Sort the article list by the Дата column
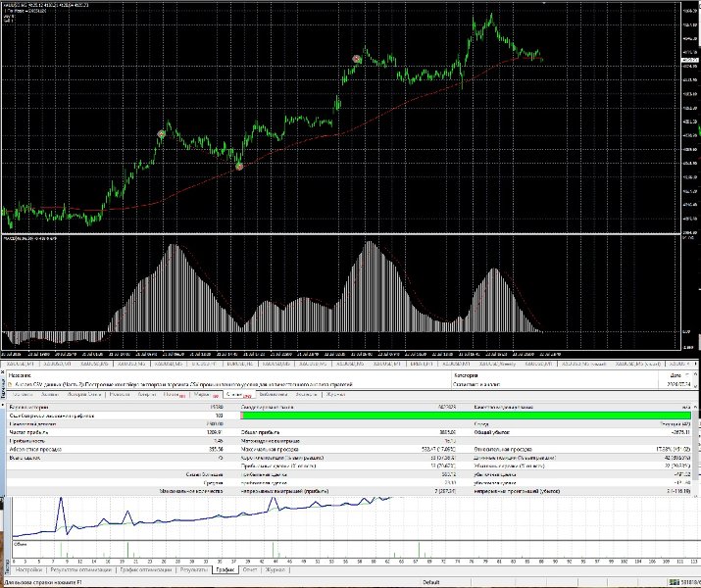This screenshot has height=588, width=701. click(x=676, y=375)
